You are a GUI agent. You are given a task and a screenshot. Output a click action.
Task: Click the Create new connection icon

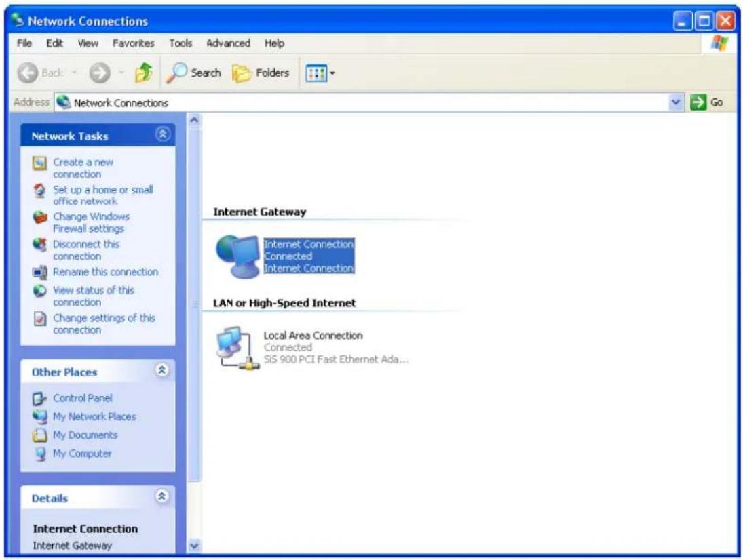[40, 163]
